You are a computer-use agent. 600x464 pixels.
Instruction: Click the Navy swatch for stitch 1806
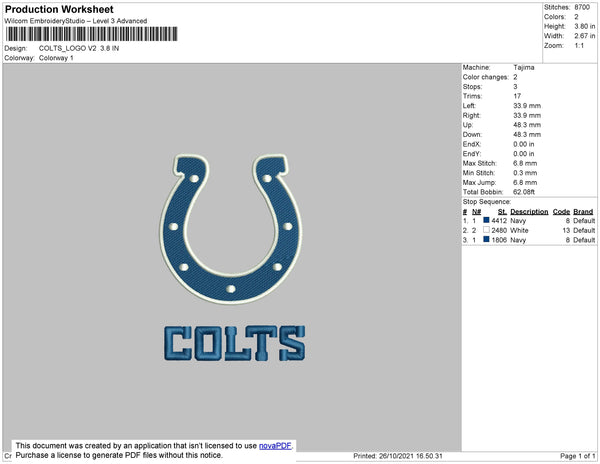click(486, 239)
